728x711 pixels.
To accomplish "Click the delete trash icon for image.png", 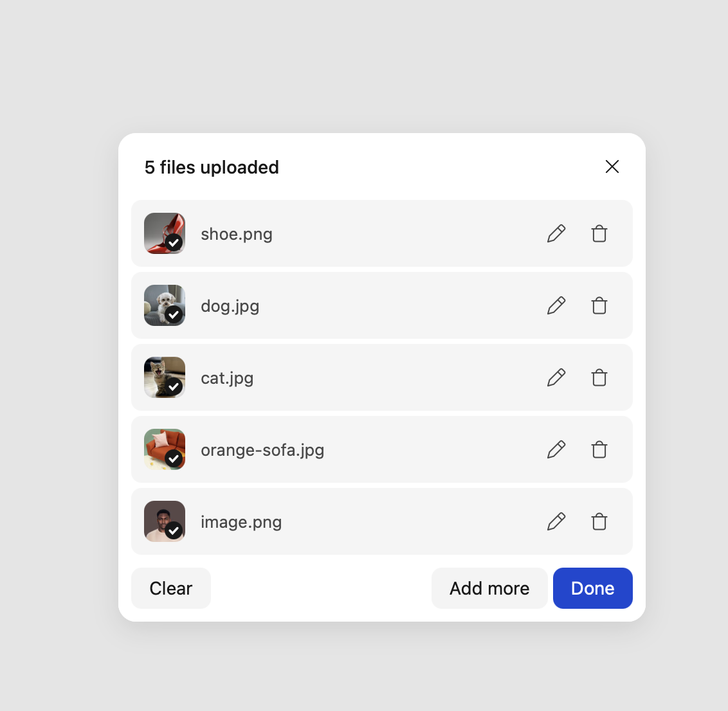I will tap(599, 521).
